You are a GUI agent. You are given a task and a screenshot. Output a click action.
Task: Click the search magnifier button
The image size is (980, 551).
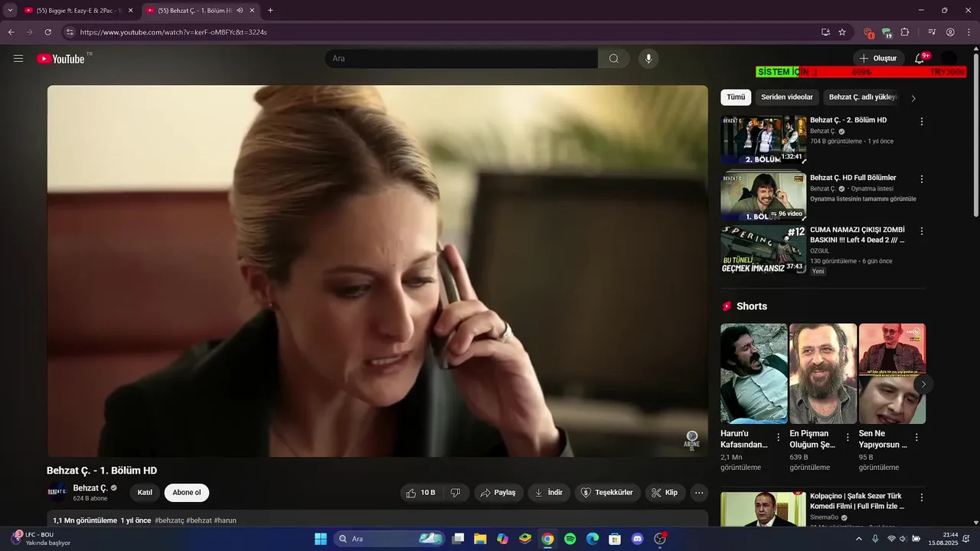point(614,58)
